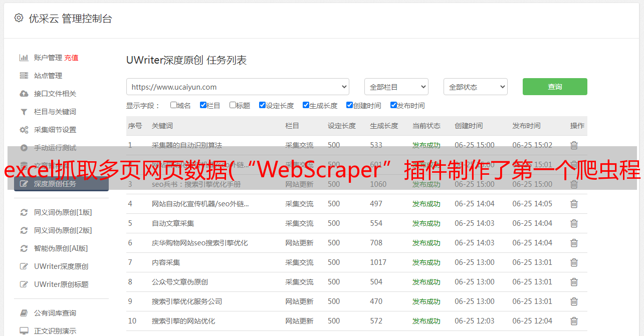This screenshot has width=644, height=336.
Task: Click the red 充值 link
Action: (x=71, y=58)
